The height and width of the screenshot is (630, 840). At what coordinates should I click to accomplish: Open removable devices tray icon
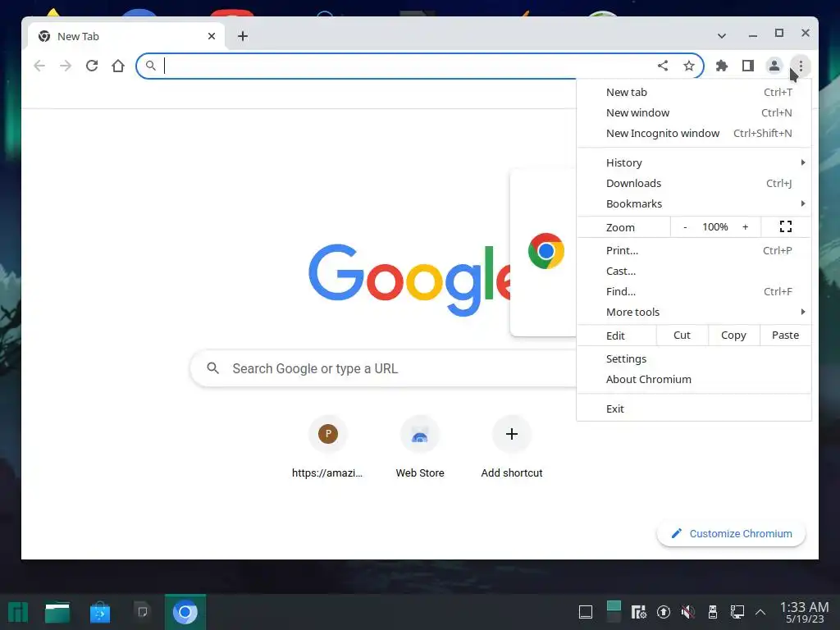(x=713, y=612)
